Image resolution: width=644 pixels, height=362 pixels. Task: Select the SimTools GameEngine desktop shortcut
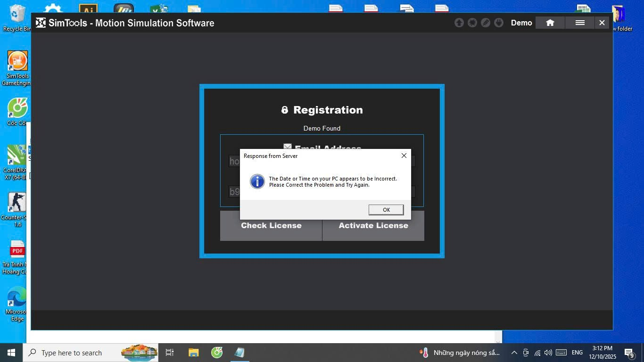[x=17, y=68]
